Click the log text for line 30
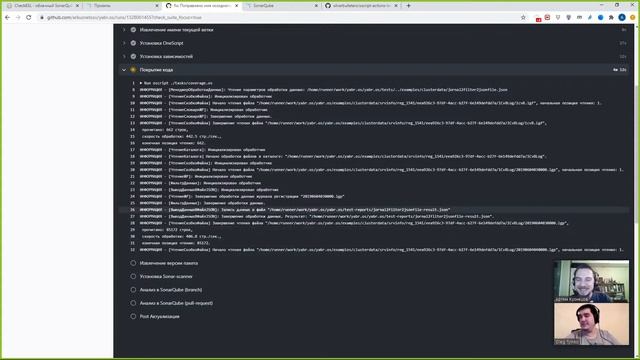 point(182,236)
